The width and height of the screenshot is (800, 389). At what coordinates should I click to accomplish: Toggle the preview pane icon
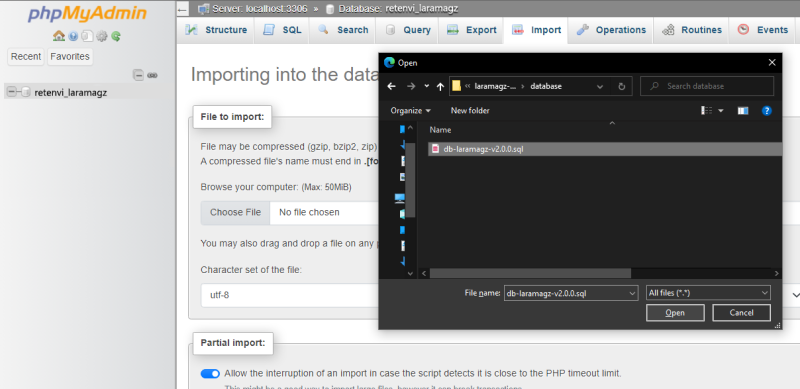(743, 111)
